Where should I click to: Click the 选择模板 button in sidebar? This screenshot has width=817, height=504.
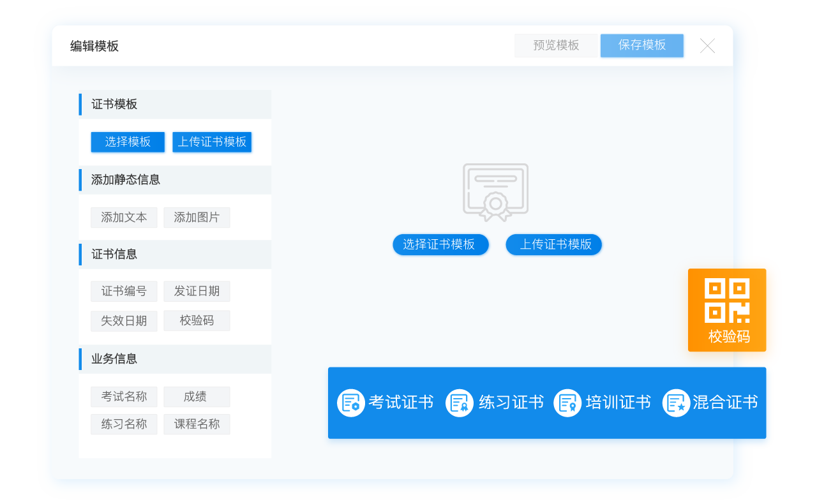pyautogui.click(x=128, y=142)
